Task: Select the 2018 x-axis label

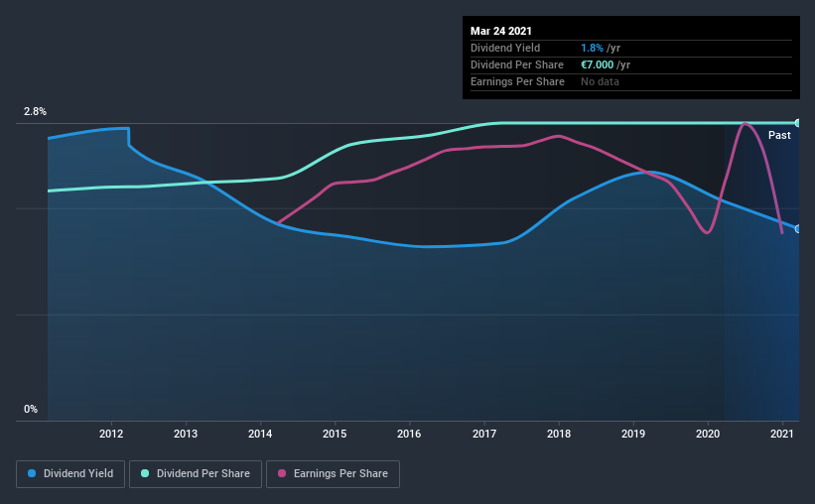Action: click(559, 434)
